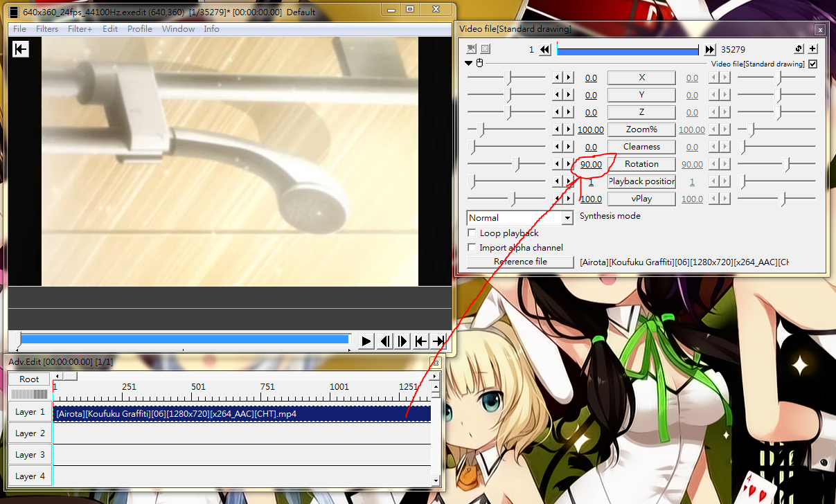Increase Rotation value with right arrow stepper
836x504 pixels.
569,164
